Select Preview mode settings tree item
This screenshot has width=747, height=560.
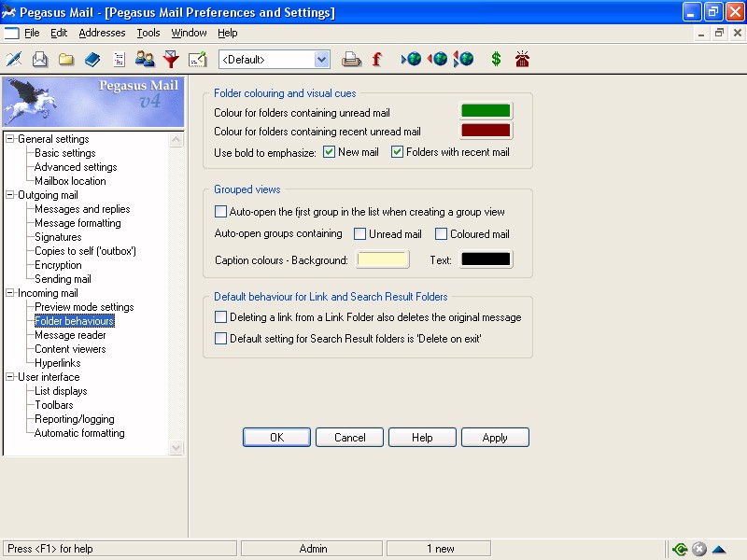[84, 307]
